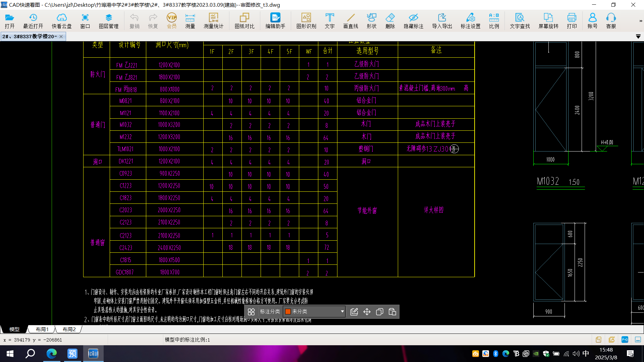
Task: Switch to the 布局1 layout tab
Action: tap(42, 329)
